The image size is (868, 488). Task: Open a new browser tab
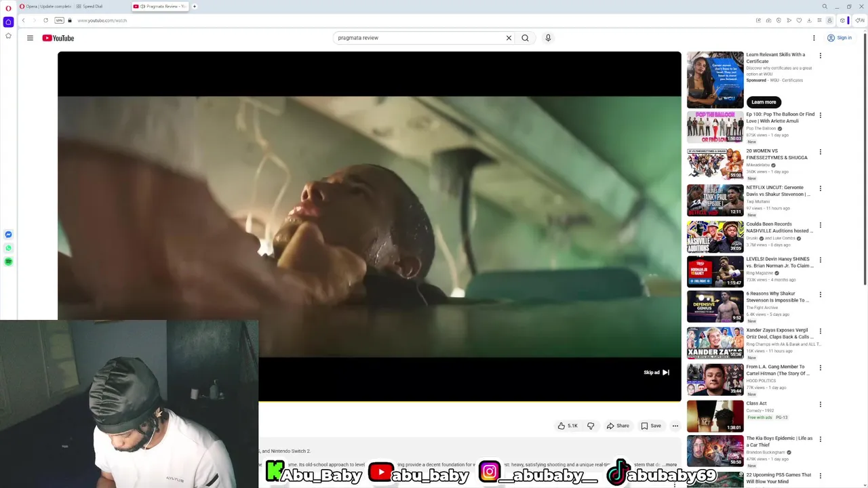(x=195, y=6)
